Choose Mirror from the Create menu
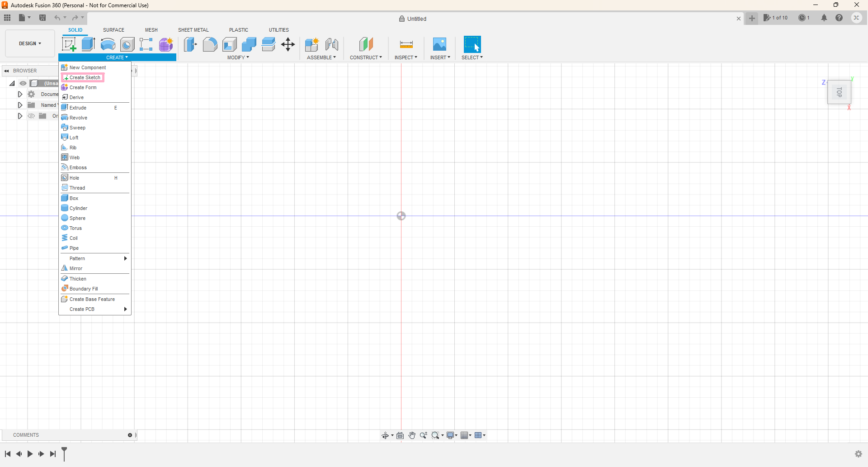 pyautogui.click(x=95, y=268)
